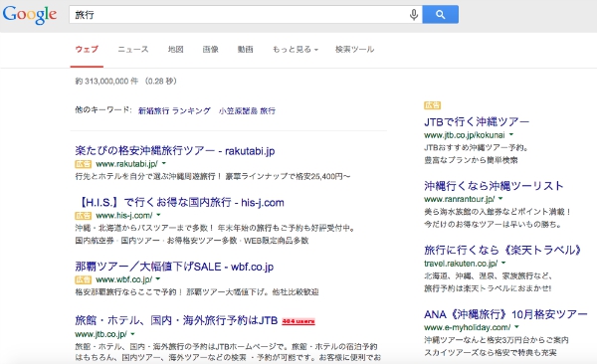The image size is (597, 364).
Task: Expand arrow next to www.wbf.co.jp/
Action: pos(158,279)
